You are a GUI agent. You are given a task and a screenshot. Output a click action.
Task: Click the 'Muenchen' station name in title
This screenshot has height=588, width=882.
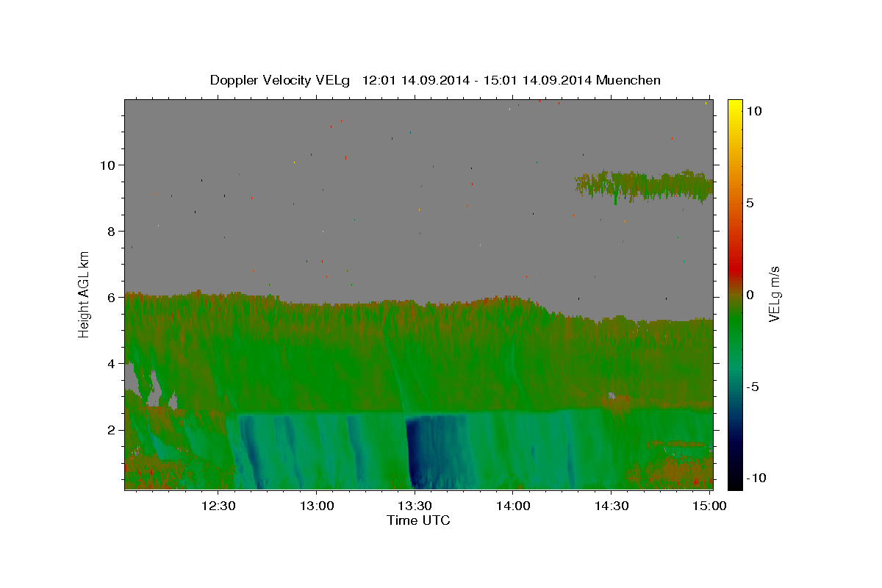coord(628,80)
